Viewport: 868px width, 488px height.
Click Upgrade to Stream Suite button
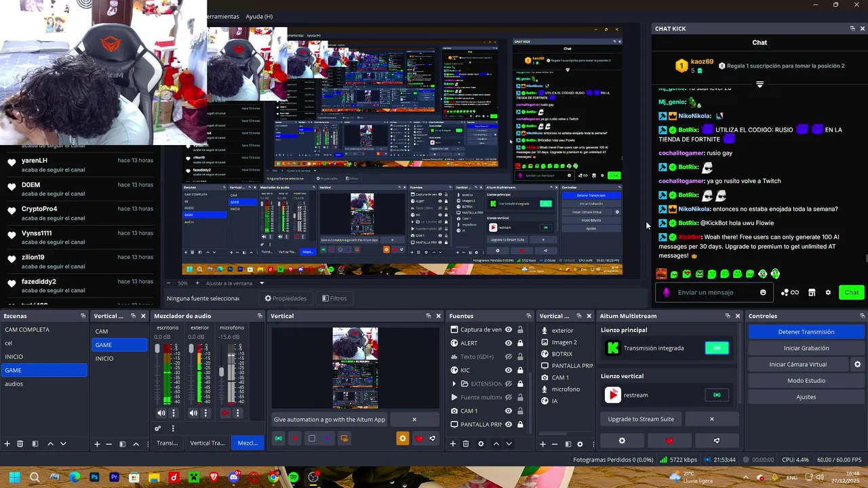click(641, 419)
